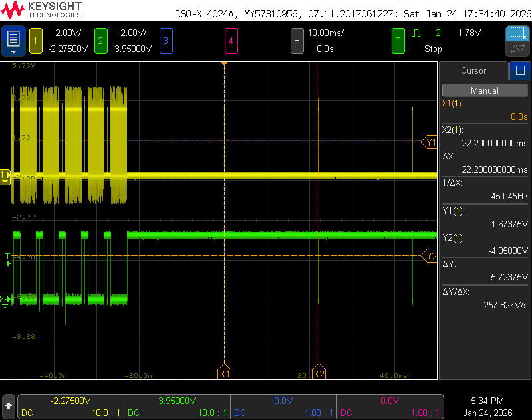Select the rectangle zoom box icon
This screenshot has width=532, height=420.
(517, 33)
